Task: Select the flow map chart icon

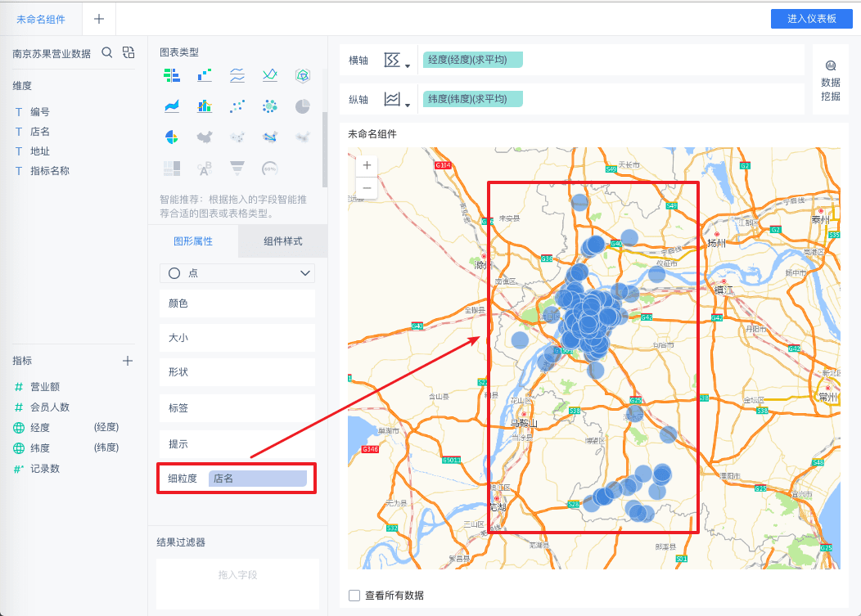Action: tap(269, 137)
